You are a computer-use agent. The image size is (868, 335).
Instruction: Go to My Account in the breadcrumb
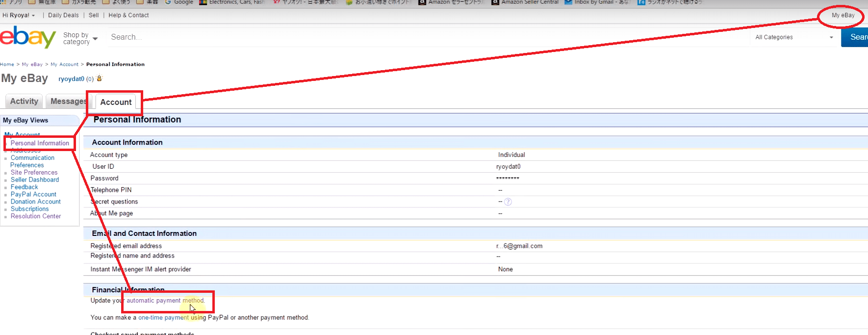tap(64, 64)
